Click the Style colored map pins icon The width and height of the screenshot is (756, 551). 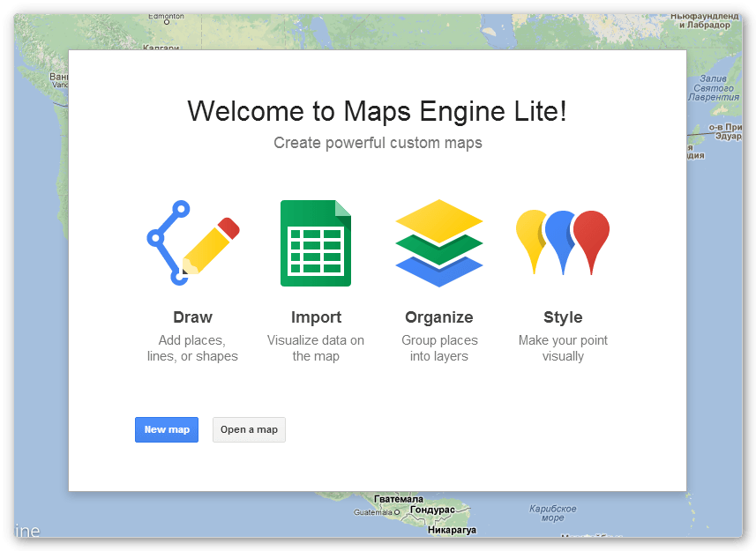point(563,242)
